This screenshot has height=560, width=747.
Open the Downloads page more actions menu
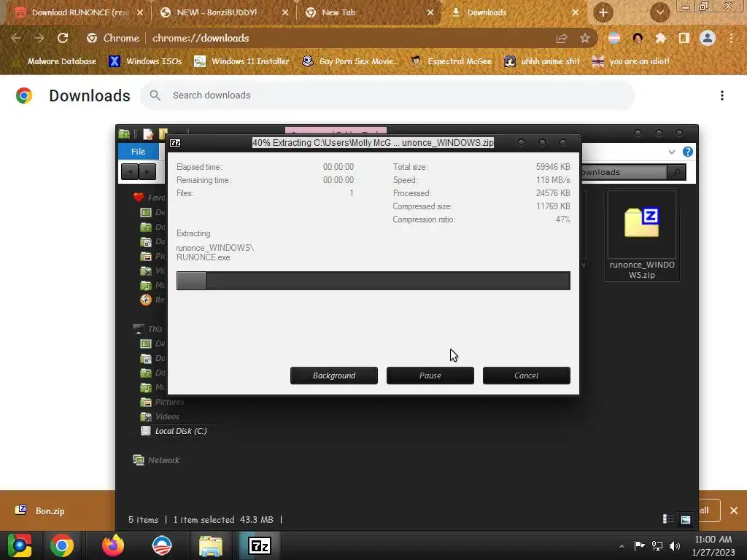coord(722,96)
